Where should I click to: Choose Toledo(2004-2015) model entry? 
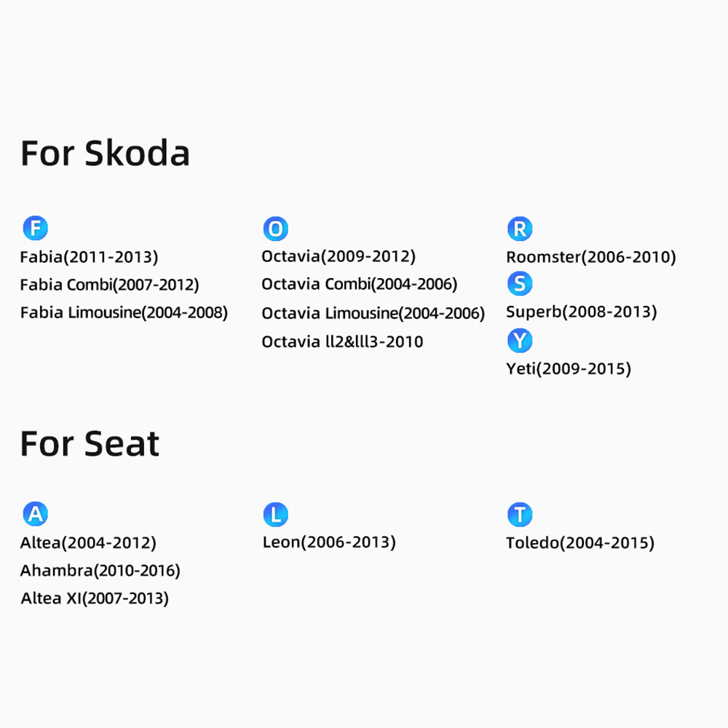[x=579, y=543]
